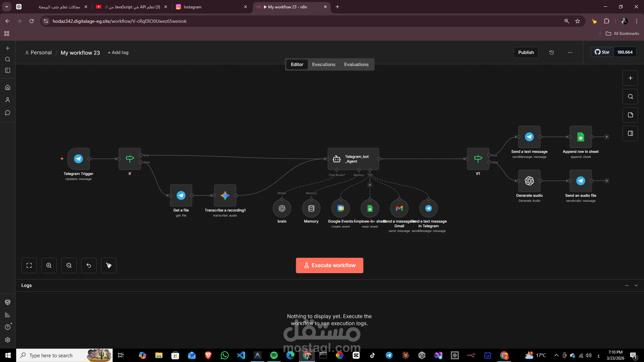Toggle the right side panel button
The height and width of the screenshot is (362, 644).
(x=630, y=133)
